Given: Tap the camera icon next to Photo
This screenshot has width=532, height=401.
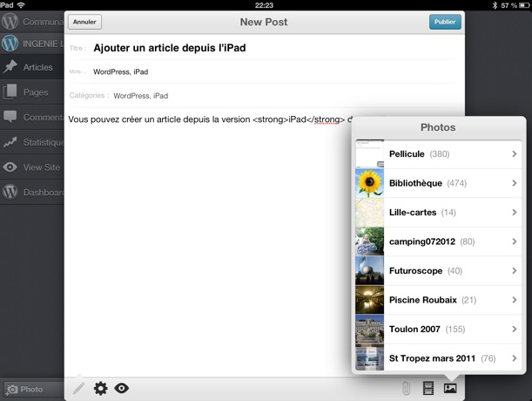Looking at the screenshot, I should coord(11,389).
